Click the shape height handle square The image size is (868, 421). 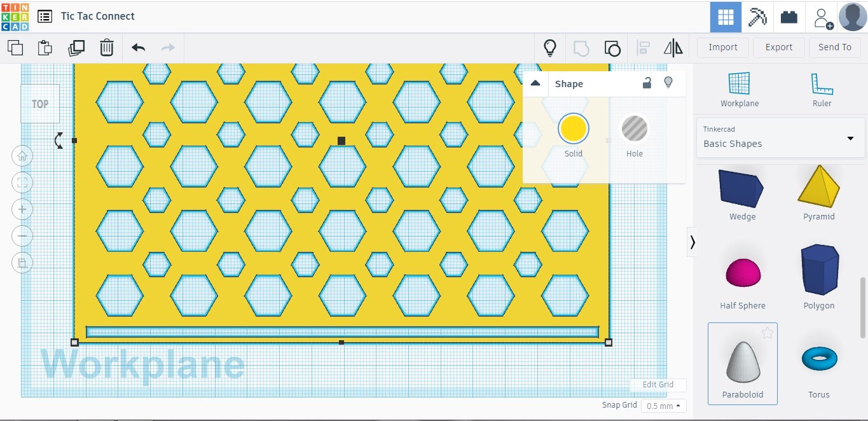(x=341, y=141)
